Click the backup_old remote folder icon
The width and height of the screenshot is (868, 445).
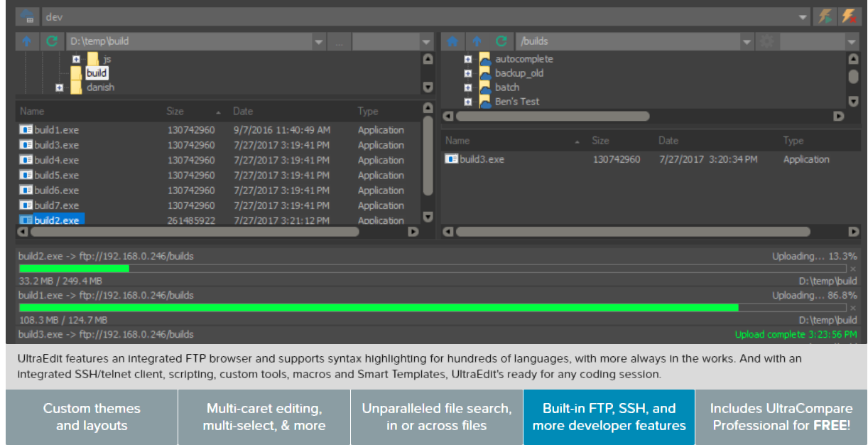(485, 74)
